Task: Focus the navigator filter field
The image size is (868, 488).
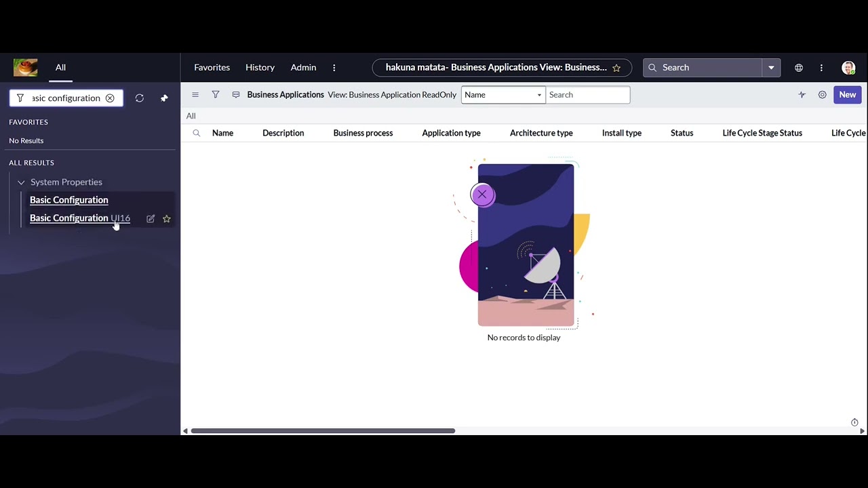Action: click(x=66, y=98)
